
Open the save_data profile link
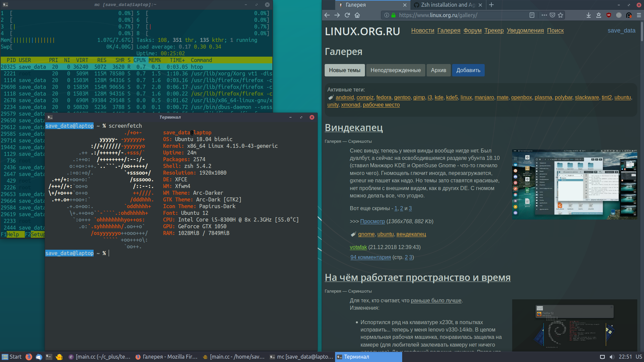click(622, 31)
